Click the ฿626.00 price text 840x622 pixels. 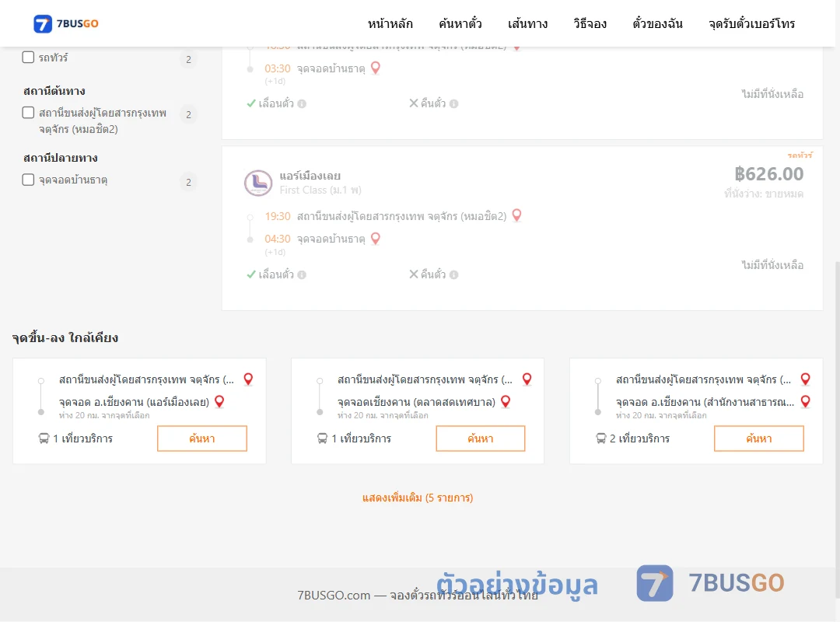(x=768, y=174)
